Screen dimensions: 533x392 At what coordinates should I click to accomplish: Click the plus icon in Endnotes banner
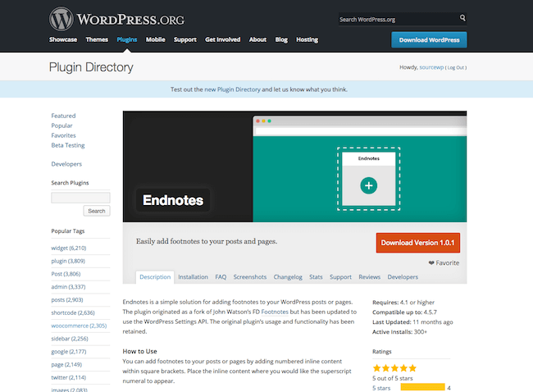click(368, 186)
